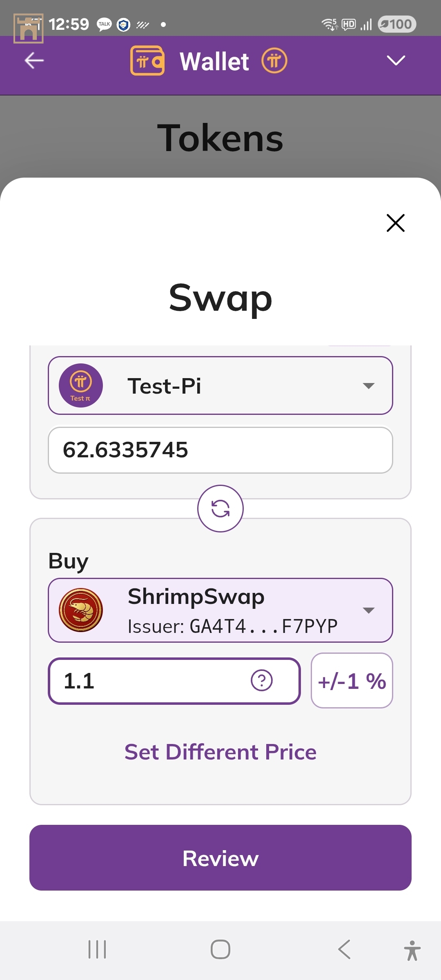This screenshot has height=980, width=441.
Task: Open the ShrimpSwap buy token dropdown
Action: click(368, 610)
